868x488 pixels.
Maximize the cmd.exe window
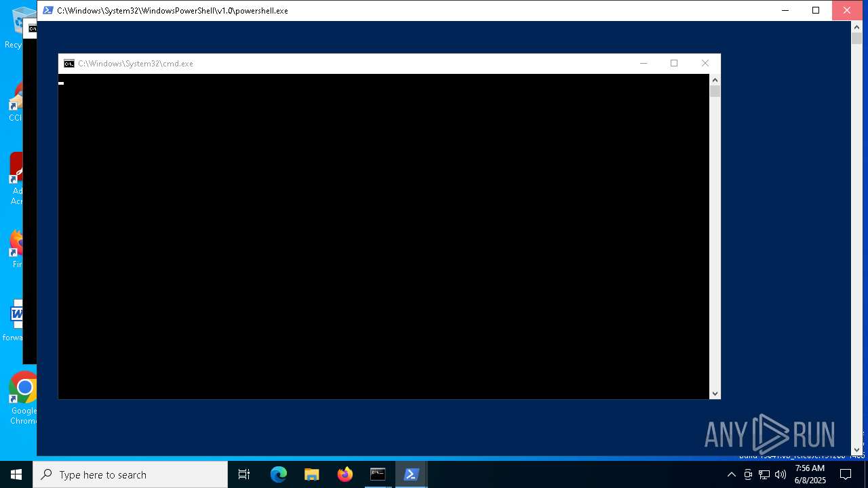pyautogui.click(x=674, y=64)
